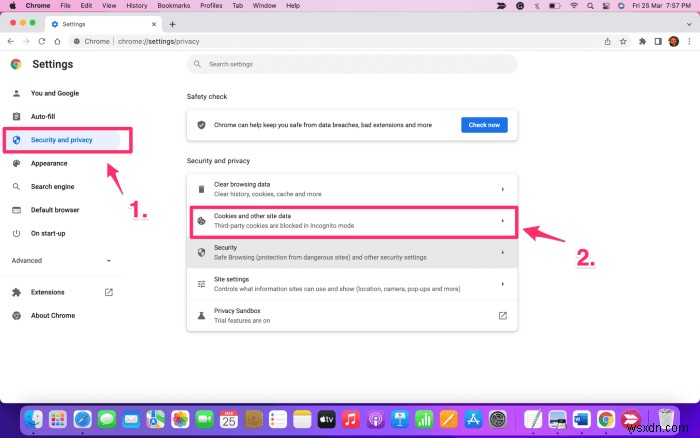700x438 pixels.
Task: Select the Settings tab
Action: [x=103, y=24]
